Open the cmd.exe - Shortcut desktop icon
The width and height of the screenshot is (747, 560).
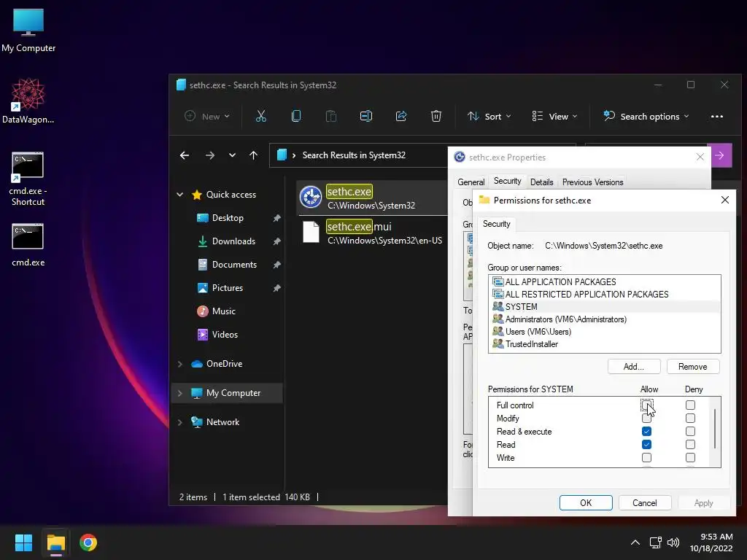click(28, 179)
